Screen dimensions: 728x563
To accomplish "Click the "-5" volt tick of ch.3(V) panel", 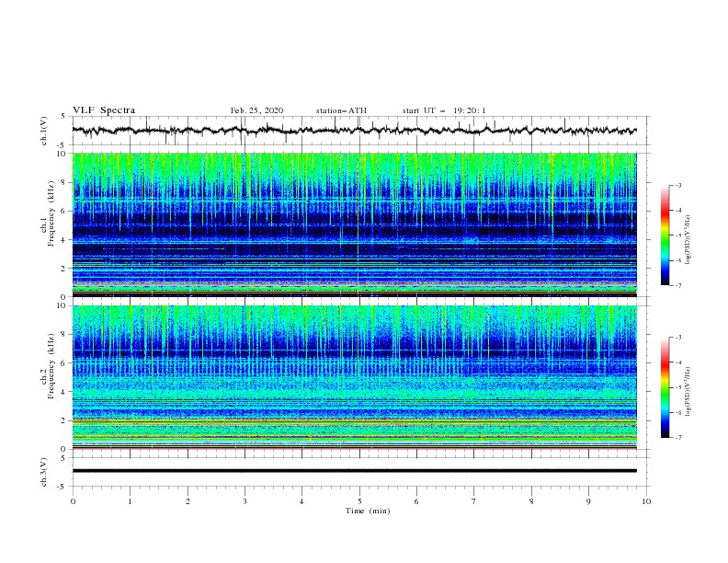I will coord(63,487).
